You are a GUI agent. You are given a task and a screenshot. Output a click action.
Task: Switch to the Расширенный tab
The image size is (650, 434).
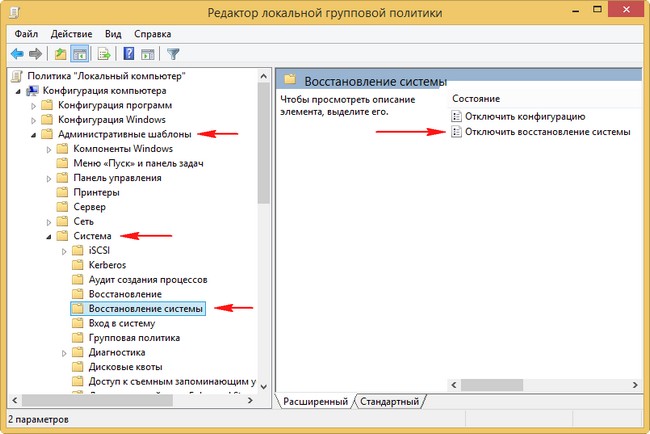pos(315,401)
